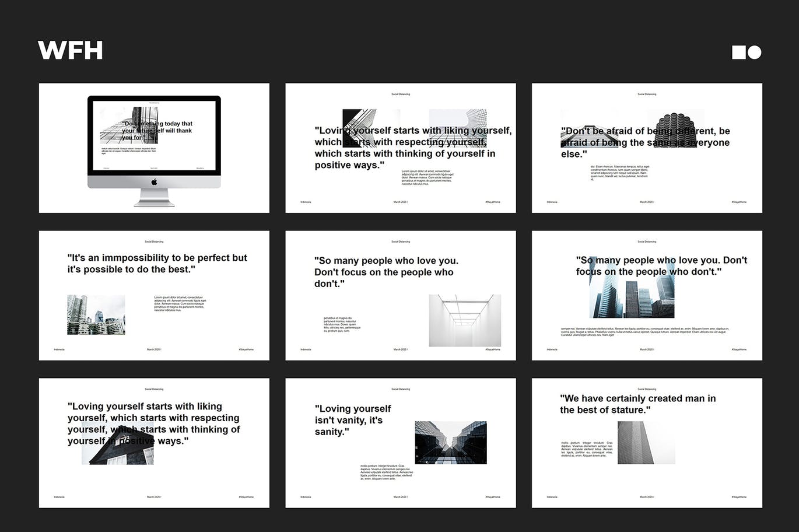Select the "Loving yourself isn't vanity" quote text
The image size is (799, 532).
click(x=352, y=420)
